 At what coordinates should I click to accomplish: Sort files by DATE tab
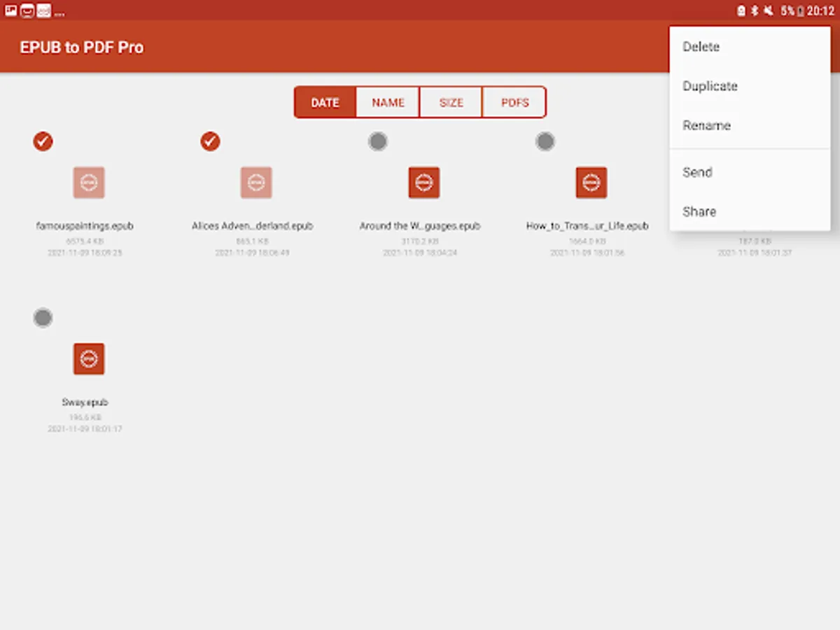coord(325,102)
